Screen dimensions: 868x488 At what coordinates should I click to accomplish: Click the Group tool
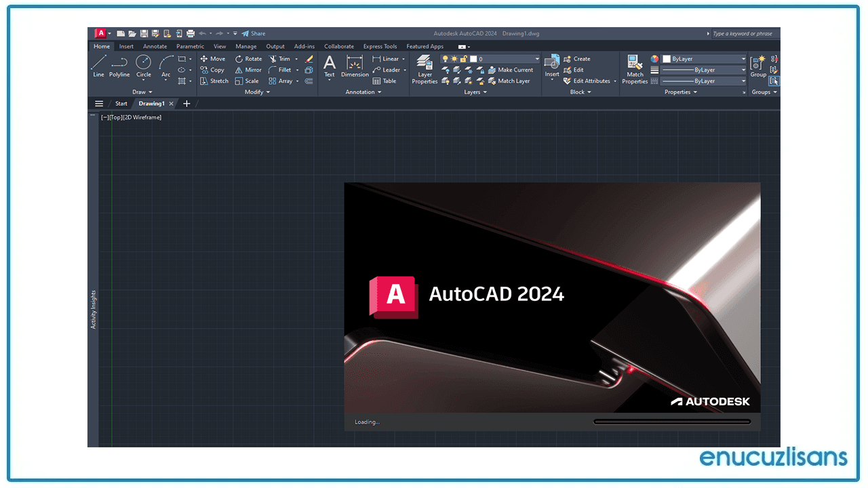tap(758, 66)
